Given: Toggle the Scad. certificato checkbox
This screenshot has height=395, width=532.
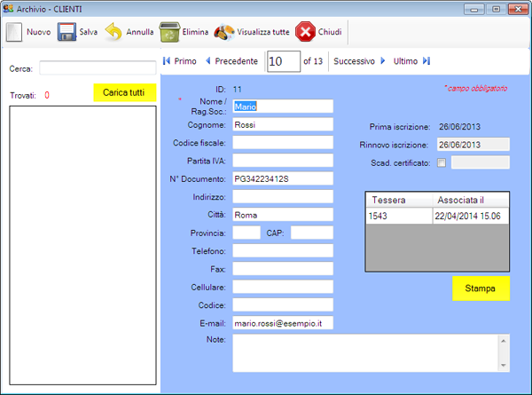Looking at the screenshot, I should coord(442,163).
